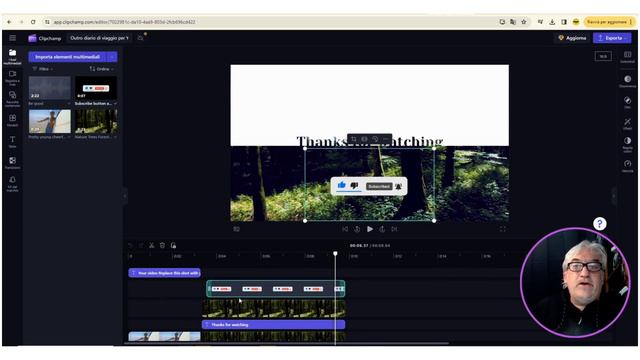Open the captions panel icon

pos(627,57)
